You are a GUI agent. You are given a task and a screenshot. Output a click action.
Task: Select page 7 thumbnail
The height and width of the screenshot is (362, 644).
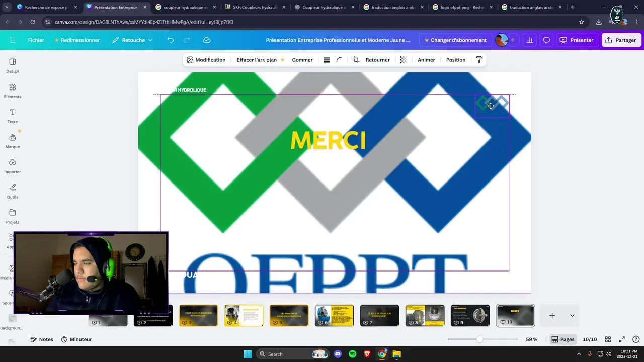tap(379, 315)
